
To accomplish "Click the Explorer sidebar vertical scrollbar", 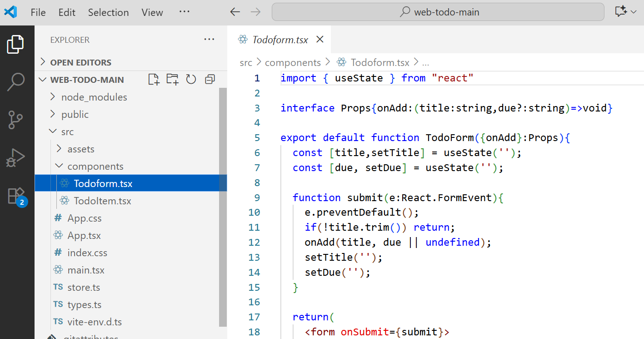I will click(223, 207).
